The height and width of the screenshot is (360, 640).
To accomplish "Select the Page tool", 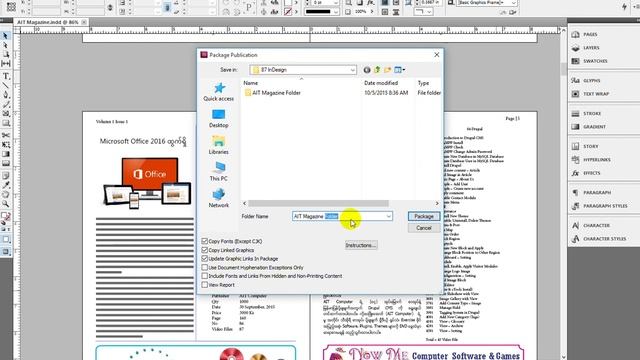I will tap(6, 54).
